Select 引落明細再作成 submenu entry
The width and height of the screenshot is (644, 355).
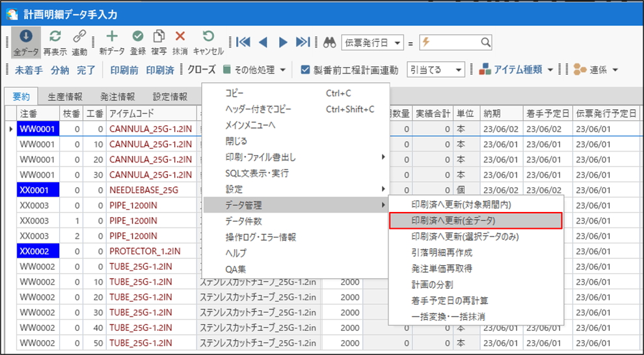[x=476, y=252]
